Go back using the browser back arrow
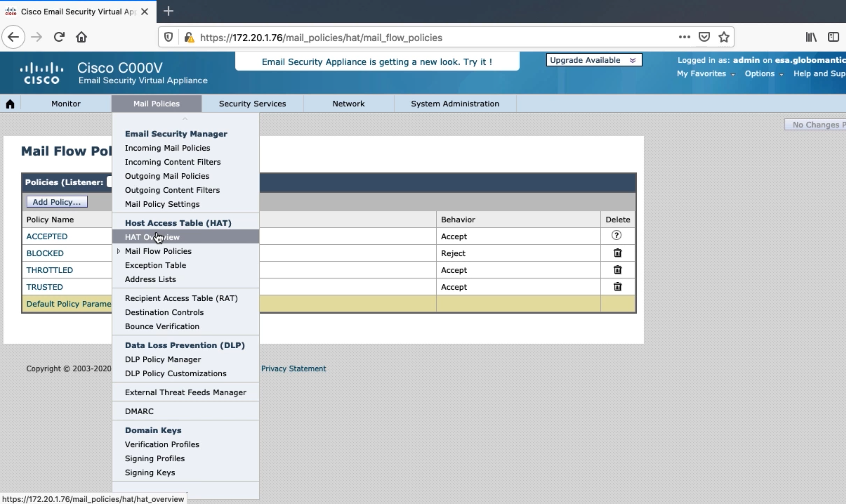The width and height of the screenshot is (846, 504). pyautogui.click(x=13, y=37)
